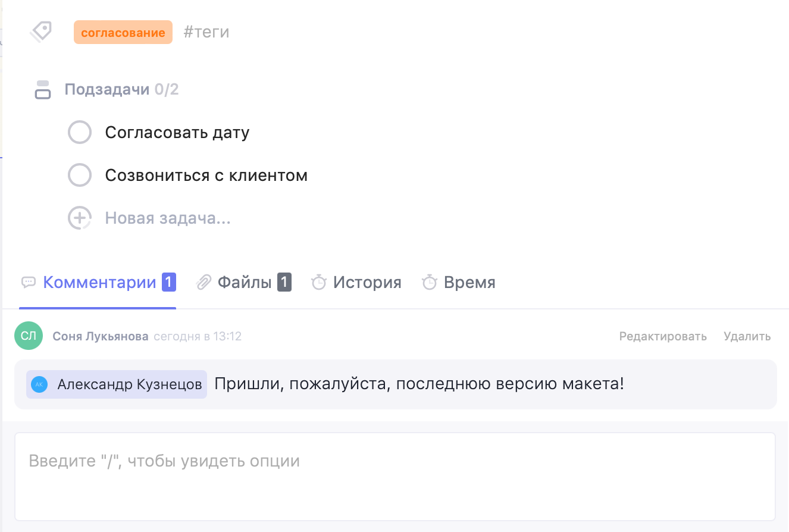Viewport: 789px width, 532px height.
Task: Click Редактировать to edit the comment
Action: pyautogui.click(x=663, y=336)
